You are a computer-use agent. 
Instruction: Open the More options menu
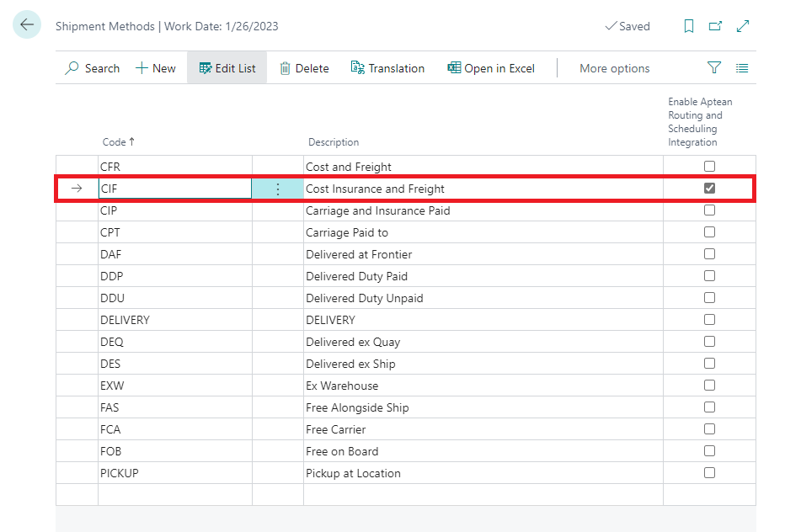(614, 68)
